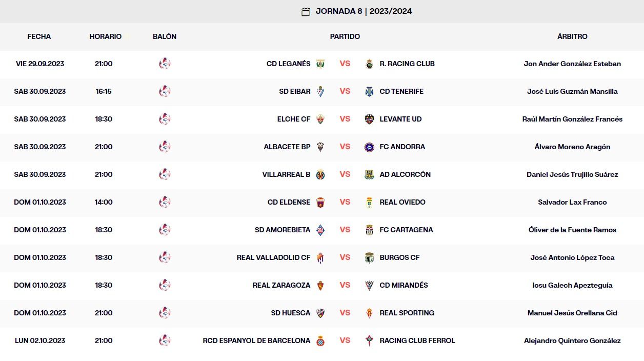Click the Villarreal B team crest

point(320,175)
